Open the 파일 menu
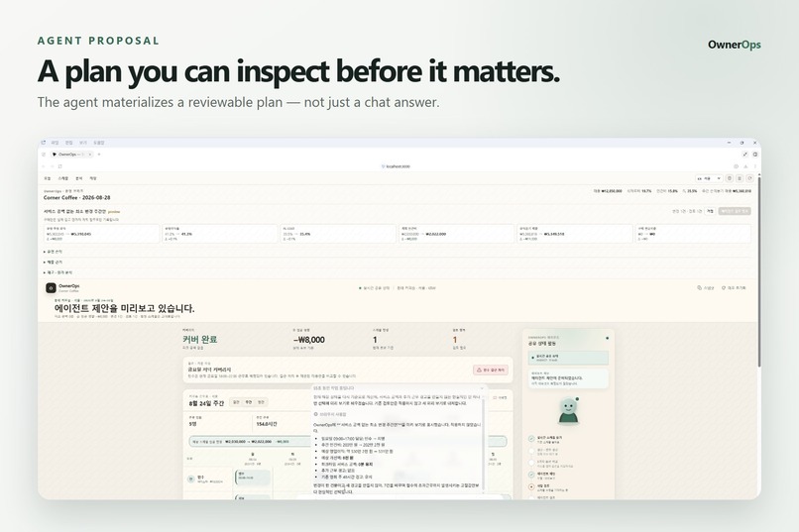Image resolution: width=799 pixels, height=532 pixels. pos(55,143)
